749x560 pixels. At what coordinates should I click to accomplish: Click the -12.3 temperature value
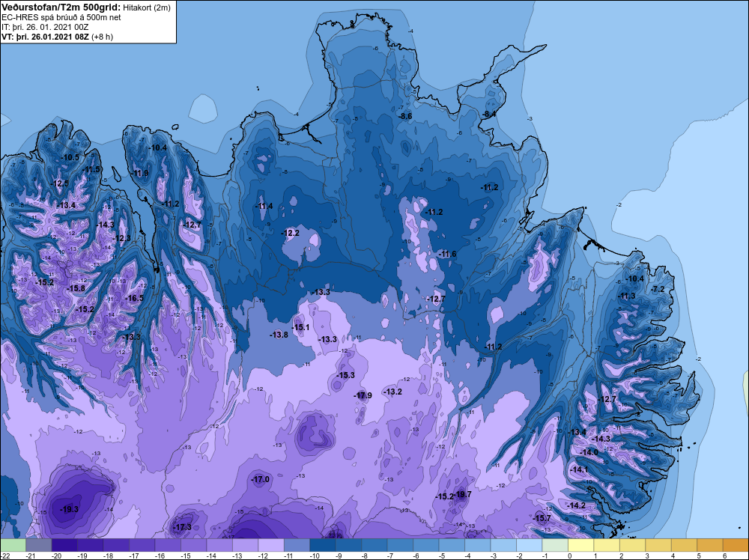coord(122,238)
